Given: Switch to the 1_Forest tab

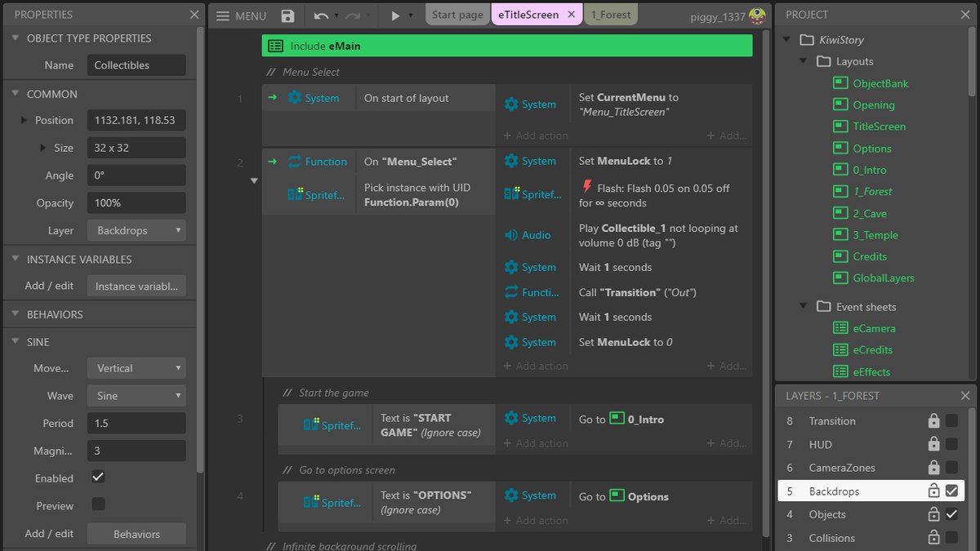Looking at the screenshot, I should click(611, 15).
